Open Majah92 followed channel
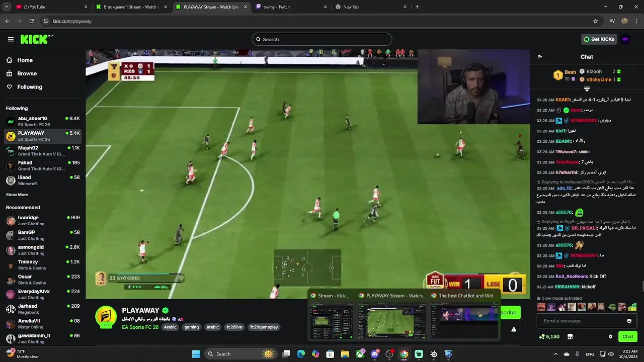 pyautogui.click(x=43, y=151)
